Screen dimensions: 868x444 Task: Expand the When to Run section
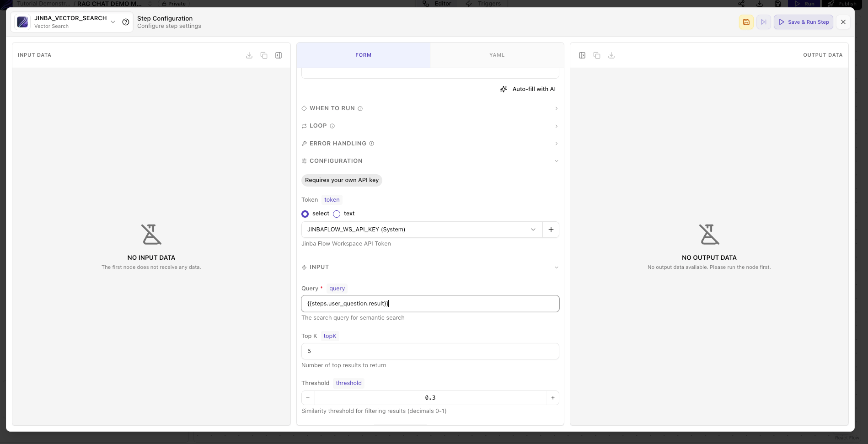(x=430, y=108)
